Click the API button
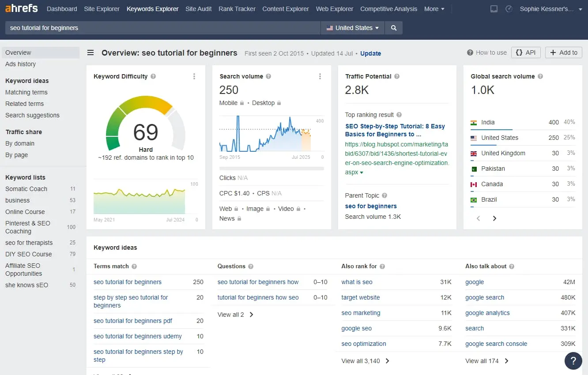This screenshot has height=375, width=588. coord(526,52)
